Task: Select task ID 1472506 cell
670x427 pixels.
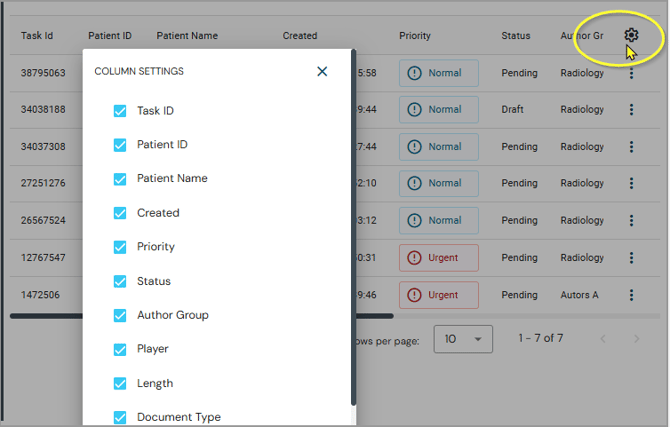Action: (x=40, y=295)
